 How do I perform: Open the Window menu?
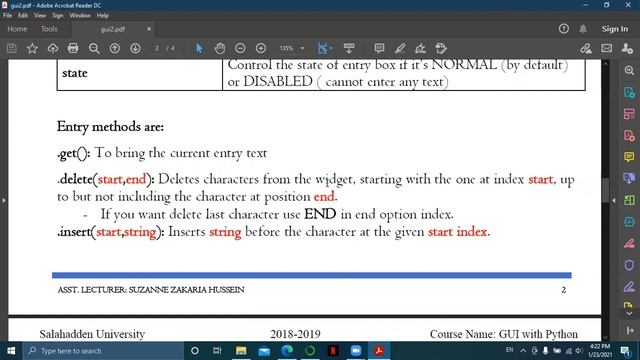click(80, 16)
